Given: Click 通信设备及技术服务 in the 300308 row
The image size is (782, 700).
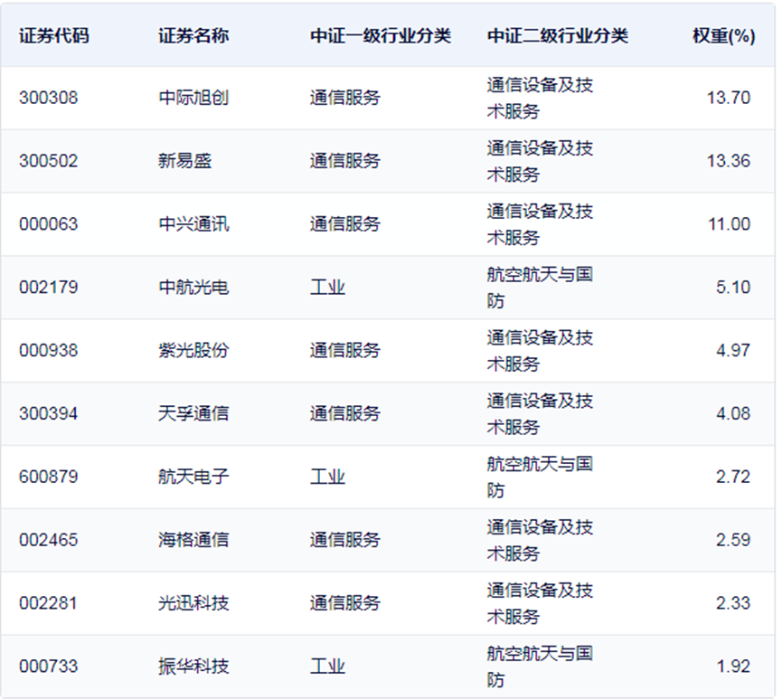Looking at the screenshot, I should (x=540, y=98).
